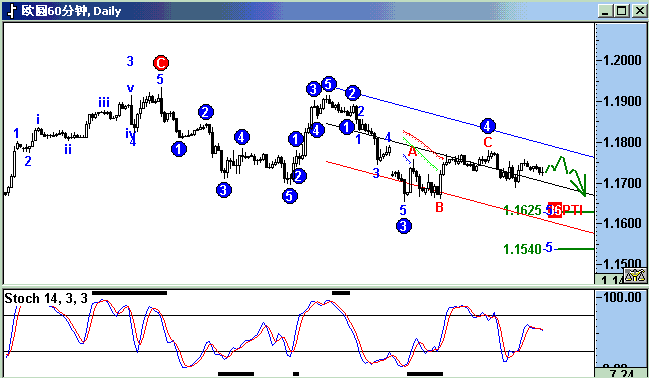Minimize the 欧圆60分钟 chart window
The height and width of the screenshot is (378, 649).
pyautogui.click(x=606, y=11)
